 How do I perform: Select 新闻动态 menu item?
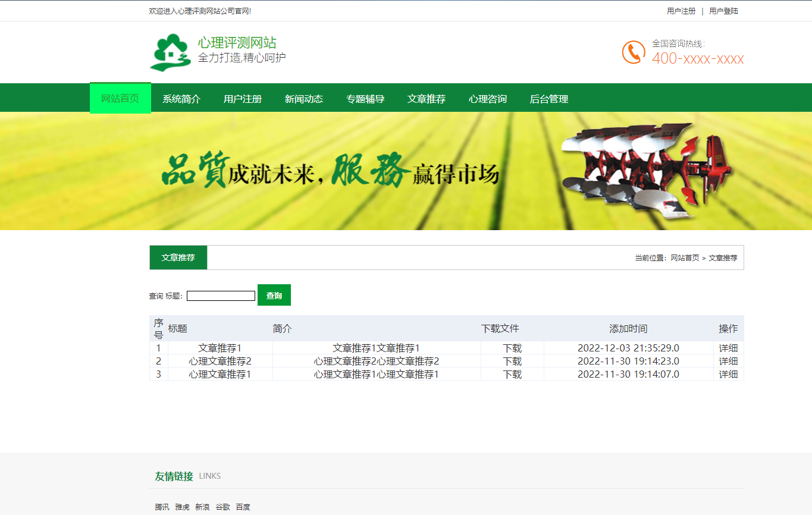[304, 99]
